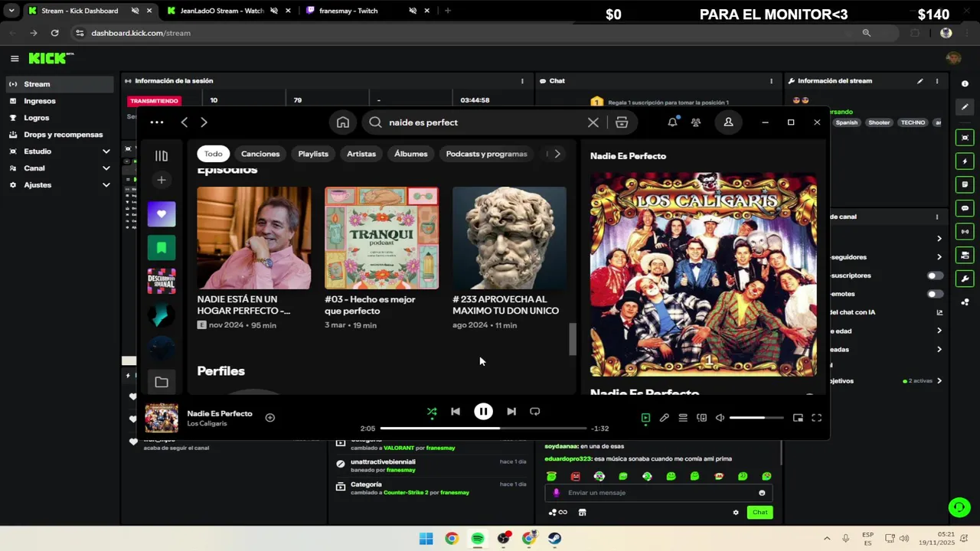Image resolution: width=980 pixels, height=551 pixels.
Task: Select the Todo filter chip
Action: (214, 154)
